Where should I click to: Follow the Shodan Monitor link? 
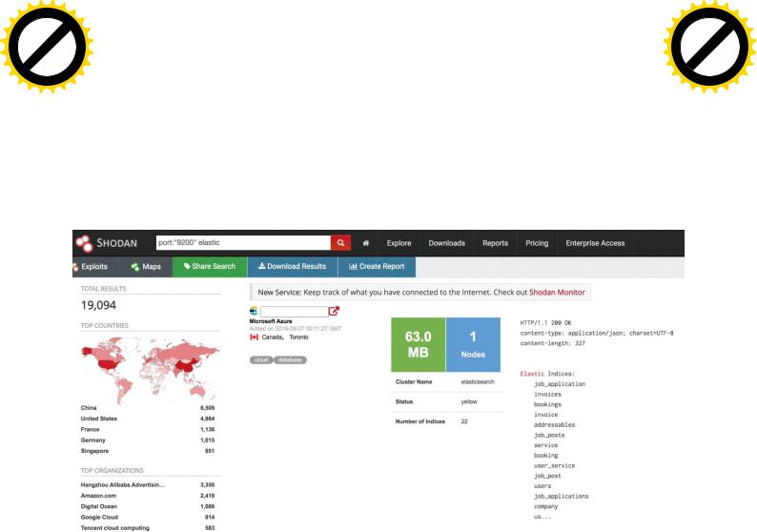(557, 292)
